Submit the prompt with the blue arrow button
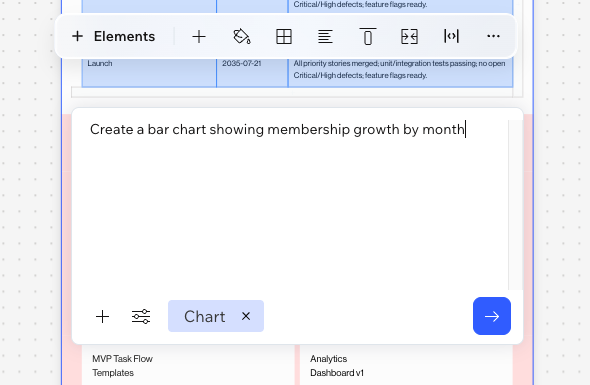Viewport: 590px width, 385px height. click(492, 316)
